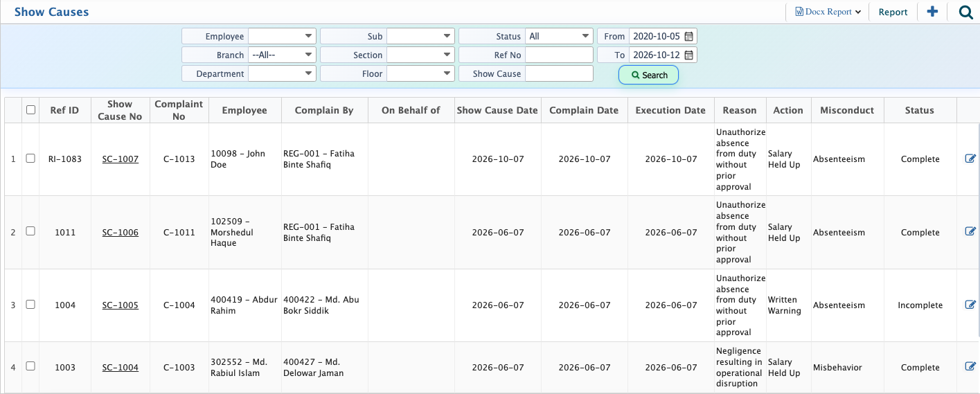Open the From date calendar picker
980x394 pixels.
[688, 36]
